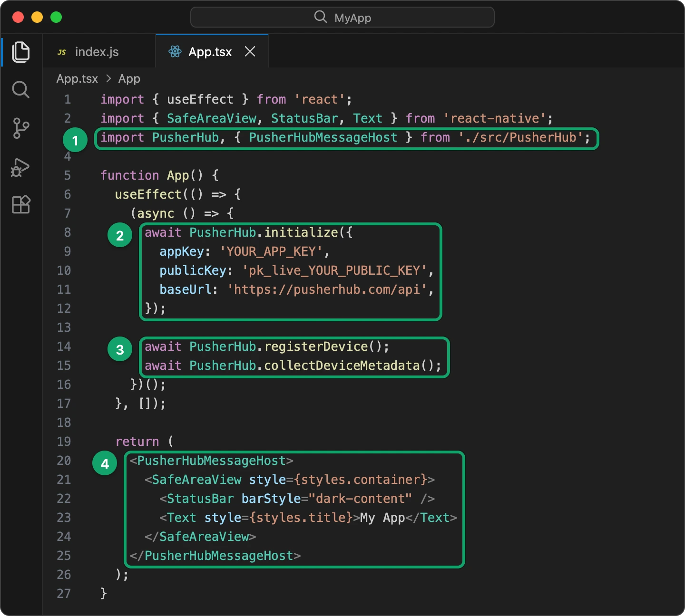The width and height of the screenshot is (685, 616).
Task: Click registerDevice call on line 14
Action: coord(316,346)
